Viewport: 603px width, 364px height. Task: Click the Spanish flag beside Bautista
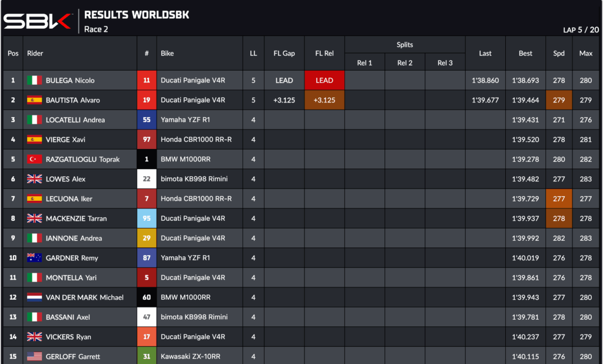[x=34, y=100]
